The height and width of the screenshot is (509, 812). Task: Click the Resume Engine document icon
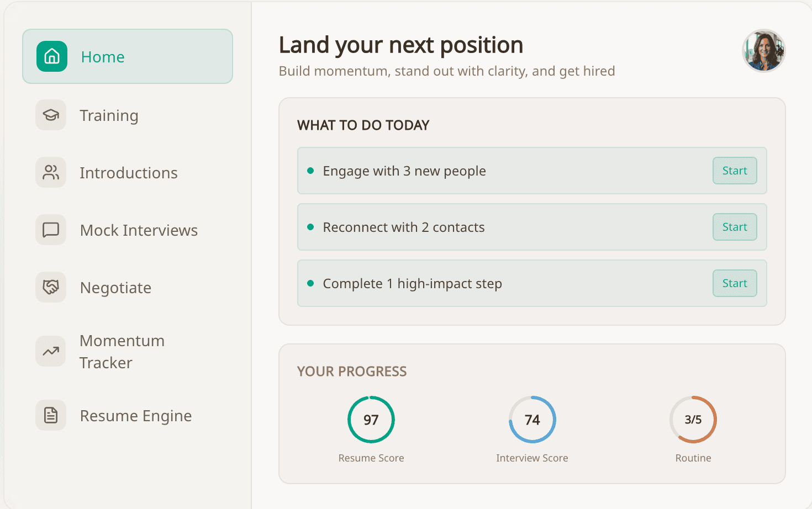point(51,415)
